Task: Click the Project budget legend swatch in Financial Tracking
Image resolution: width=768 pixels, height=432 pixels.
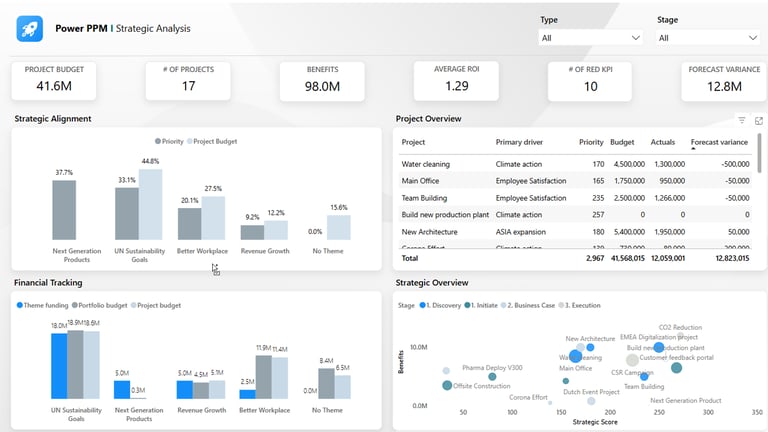Action: click(x=133, y=305)
